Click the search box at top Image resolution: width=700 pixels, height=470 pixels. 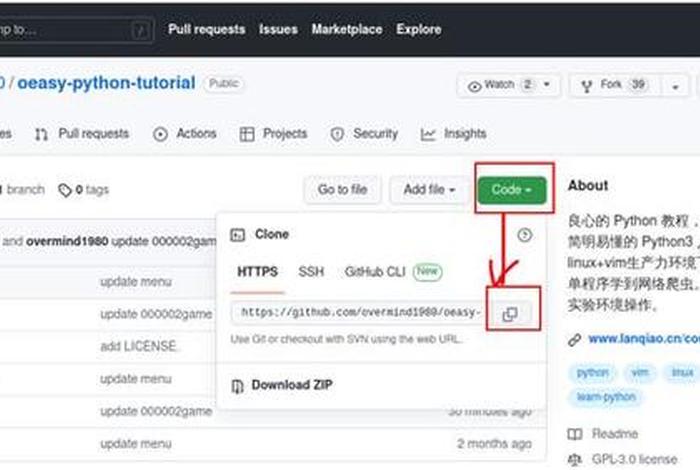point(77,30)
